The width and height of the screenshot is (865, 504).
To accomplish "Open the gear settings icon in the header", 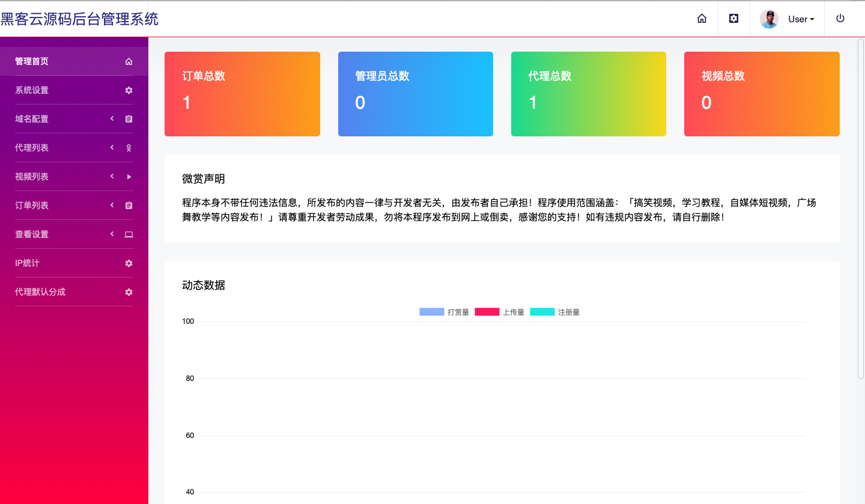I will (733, 19).
